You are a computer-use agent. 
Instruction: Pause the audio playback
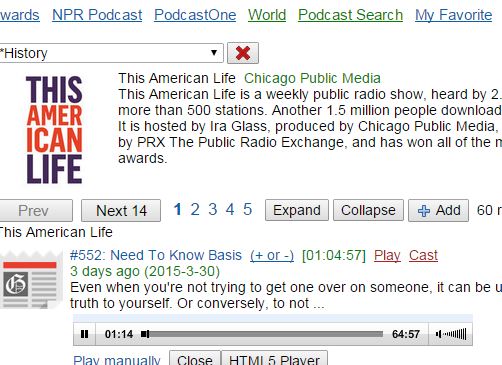(85, 334)
